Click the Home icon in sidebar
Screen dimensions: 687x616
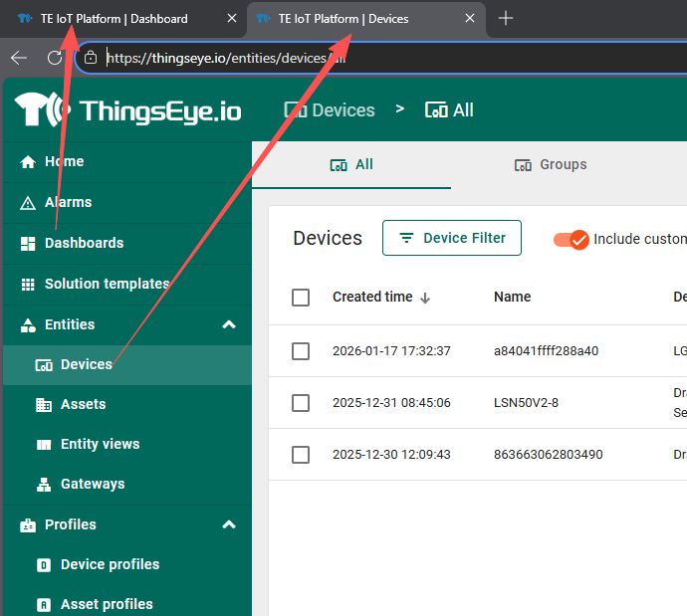[28, 162]
